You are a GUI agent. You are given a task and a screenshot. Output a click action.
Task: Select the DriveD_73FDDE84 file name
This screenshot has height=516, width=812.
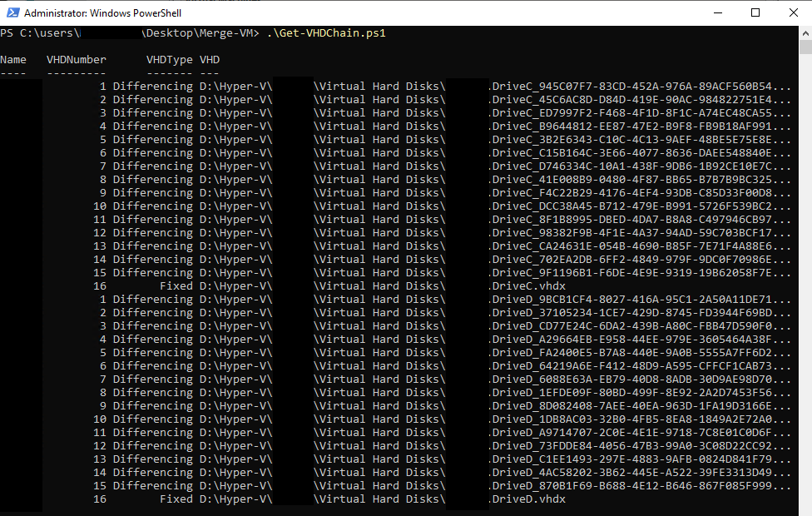tap(640, 446)
